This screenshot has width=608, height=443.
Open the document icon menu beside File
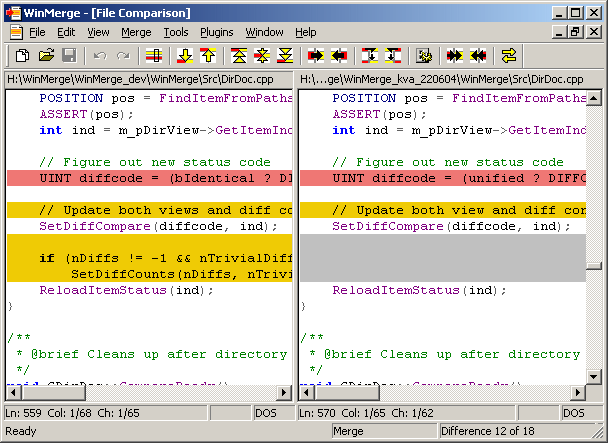16,32
